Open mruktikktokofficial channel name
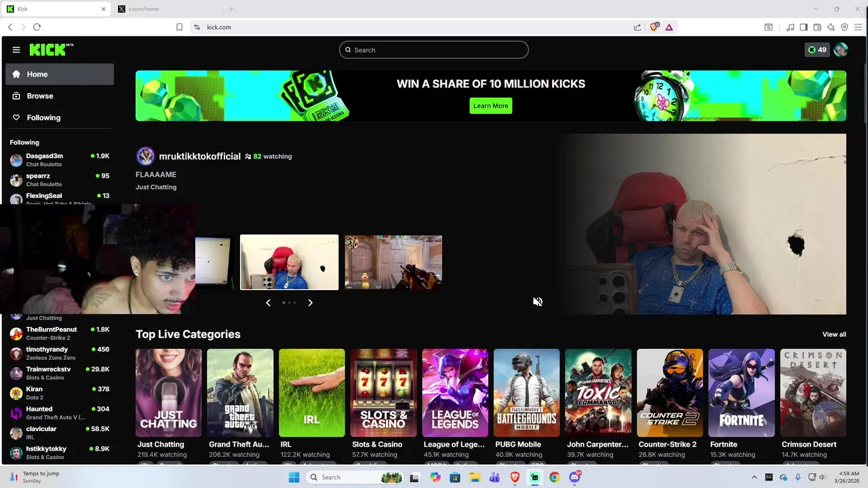This screenshot has width=868, height=488. point(199,156)
